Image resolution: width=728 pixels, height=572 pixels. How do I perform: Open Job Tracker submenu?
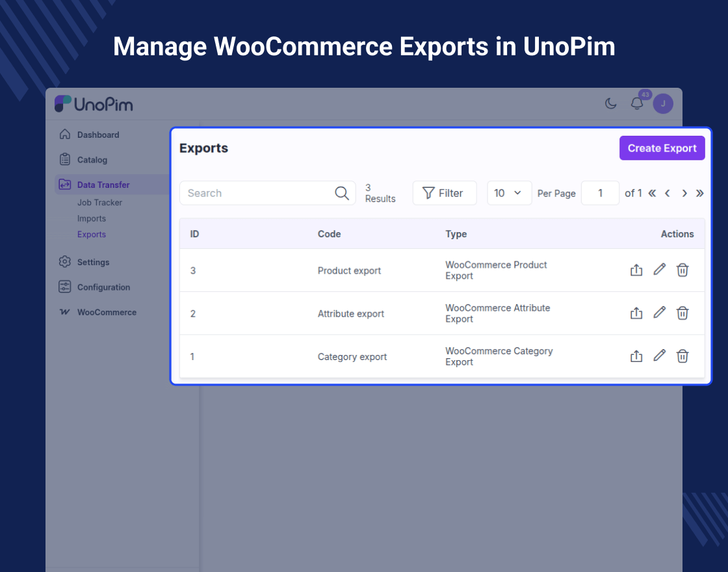pyautogui.click(x=100, y=202)
